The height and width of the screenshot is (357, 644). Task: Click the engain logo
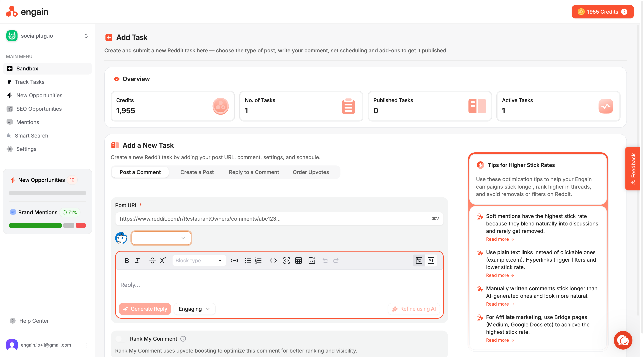point(27,12)
